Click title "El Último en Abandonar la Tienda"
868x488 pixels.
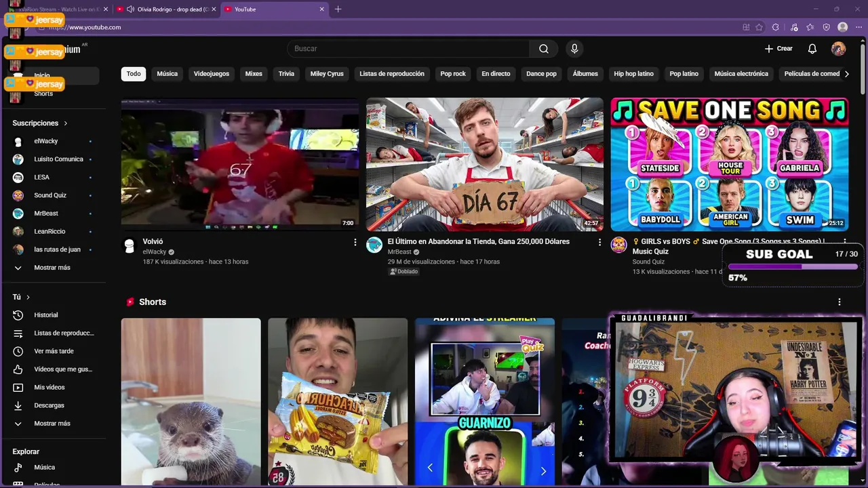479,242
